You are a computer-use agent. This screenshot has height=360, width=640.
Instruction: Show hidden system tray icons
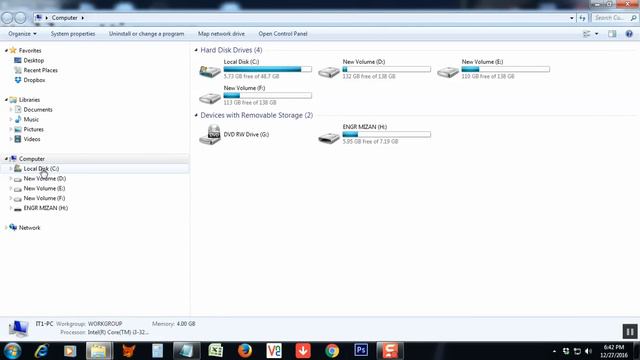(554, 351)
